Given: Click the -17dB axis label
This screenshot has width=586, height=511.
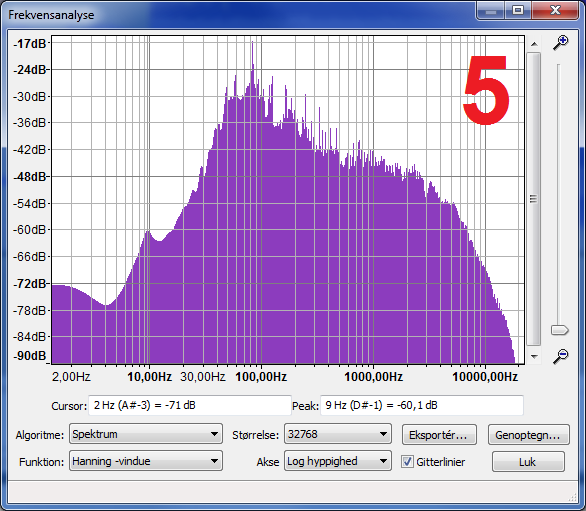Looking at the screenshot, I should (x=30, y=44).
